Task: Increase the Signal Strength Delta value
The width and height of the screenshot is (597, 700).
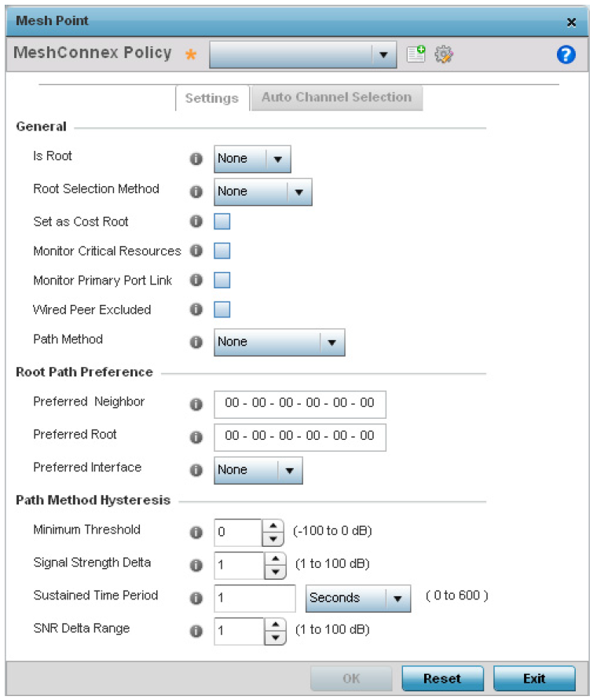Action: point(276,559)
